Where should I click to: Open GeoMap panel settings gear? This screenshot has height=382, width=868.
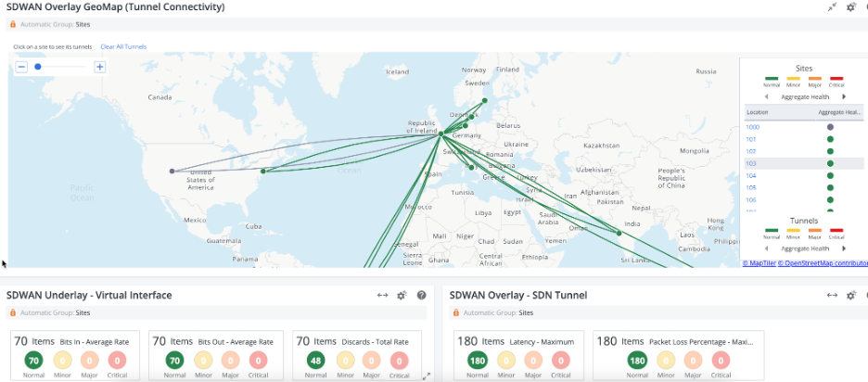point(850,7)
